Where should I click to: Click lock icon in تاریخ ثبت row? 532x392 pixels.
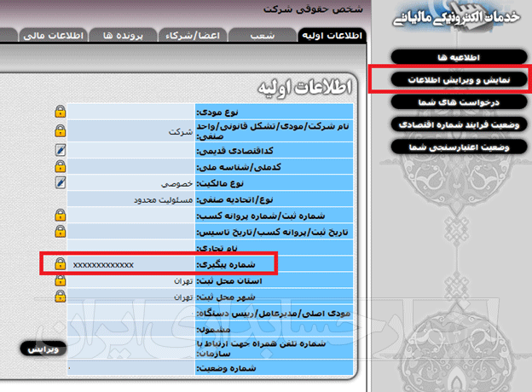tap(61, 231)
